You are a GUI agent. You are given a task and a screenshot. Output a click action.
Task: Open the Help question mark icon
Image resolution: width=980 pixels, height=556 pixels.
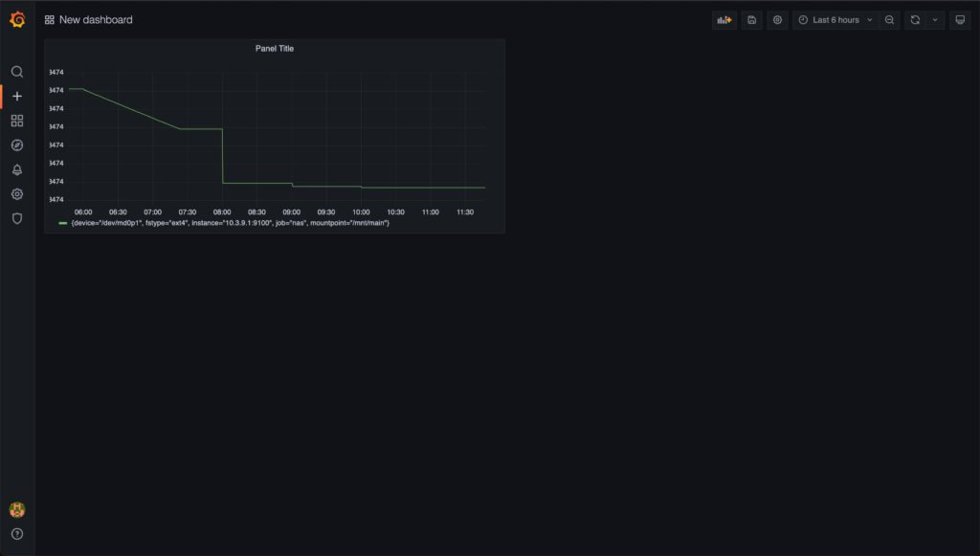[17, 534]
